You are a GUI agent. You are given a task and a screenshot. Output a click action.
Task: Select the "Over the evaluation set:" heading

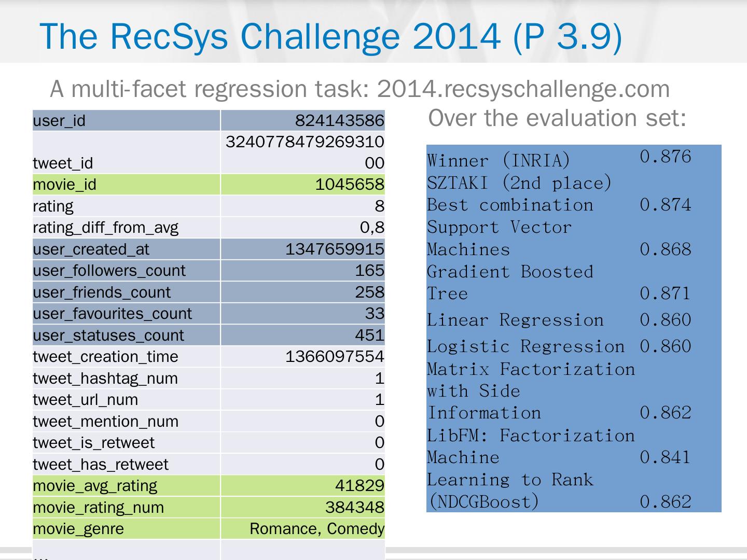pyautogui.click(x=557, y=118)
